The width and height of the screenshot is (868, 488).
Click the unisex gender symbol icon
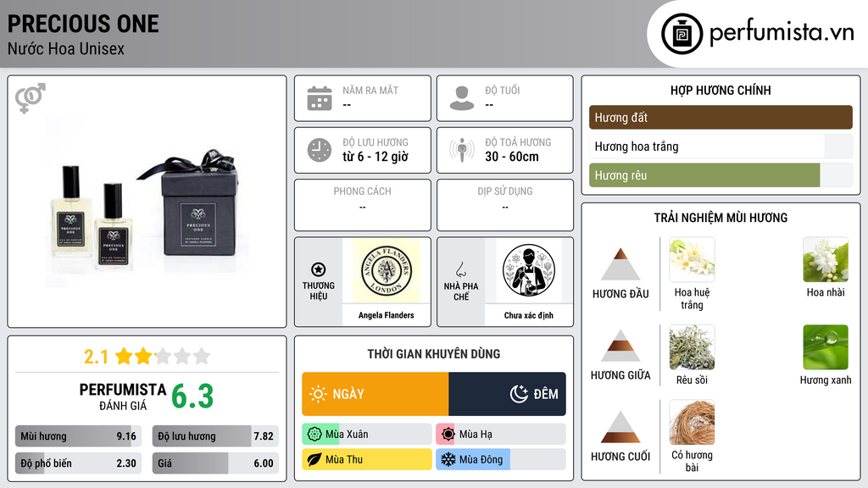[x=31, y=98]
